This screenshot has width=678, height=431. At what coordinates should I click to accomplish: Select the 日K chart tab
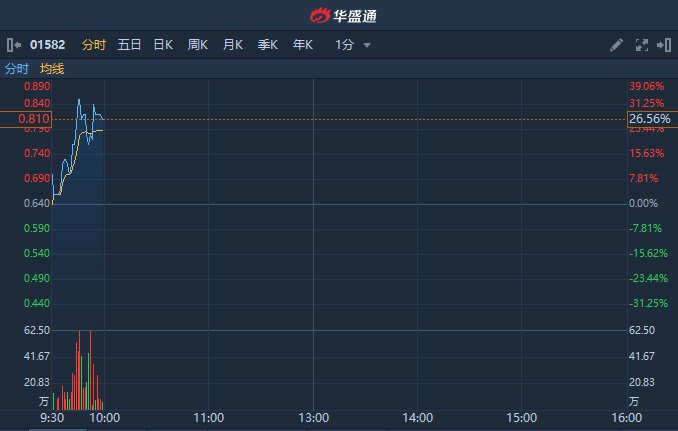[x=163, y=45]
